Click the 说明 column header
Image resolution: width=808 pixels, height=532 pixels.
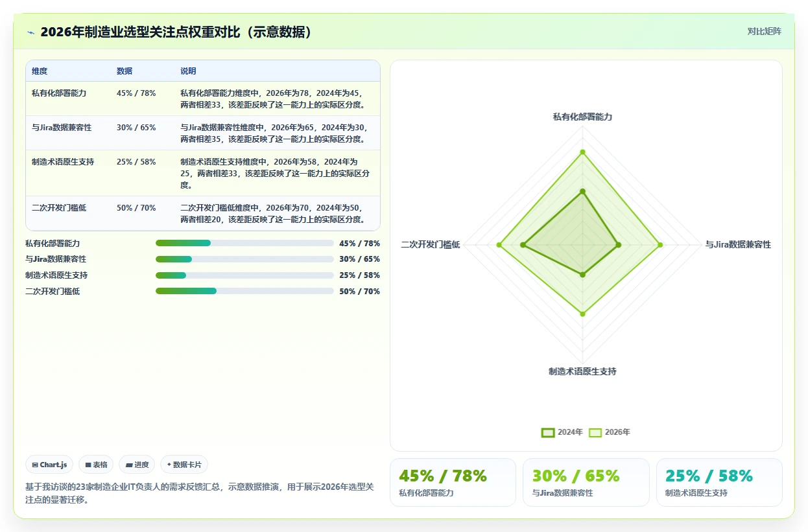(x=188, y=71)
